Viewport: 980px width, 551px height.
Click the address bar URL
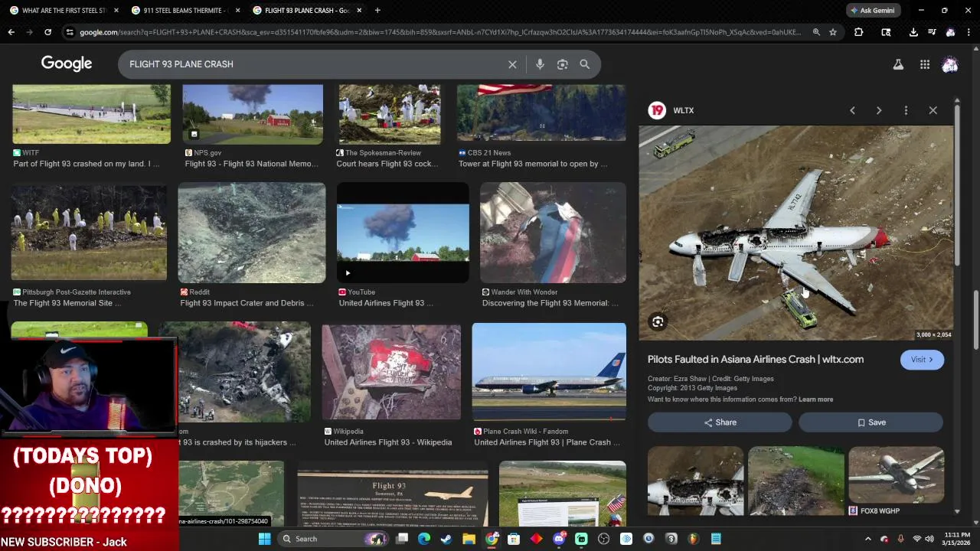pos(440,32)
